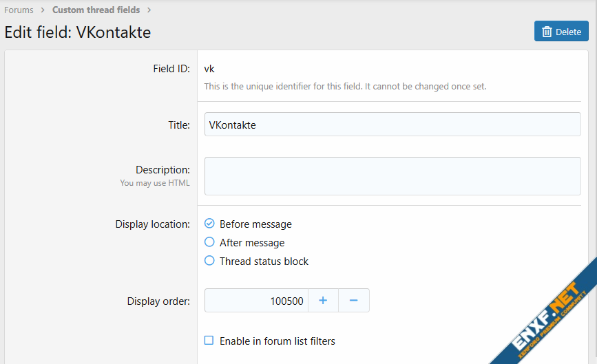
Task: Click the trash can icon on Delete
Action: (x=547, y=32)
